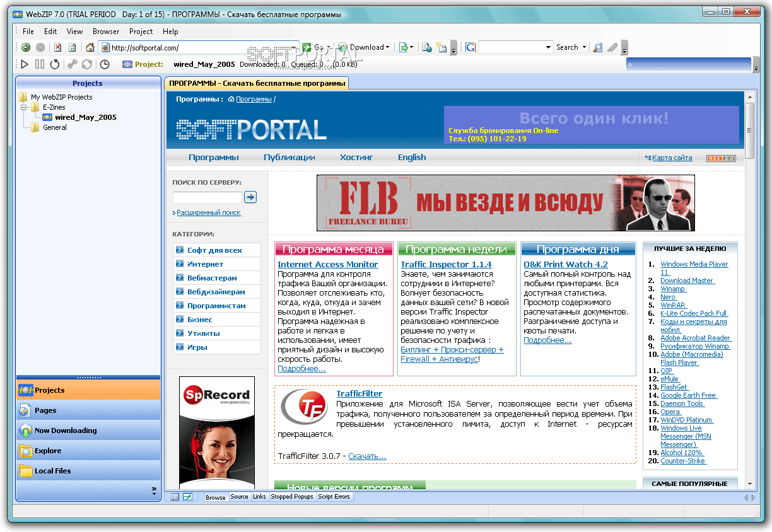Open the Edit menu
The height and width of the screenshot is (532, 772).
[x=50, y=32]
